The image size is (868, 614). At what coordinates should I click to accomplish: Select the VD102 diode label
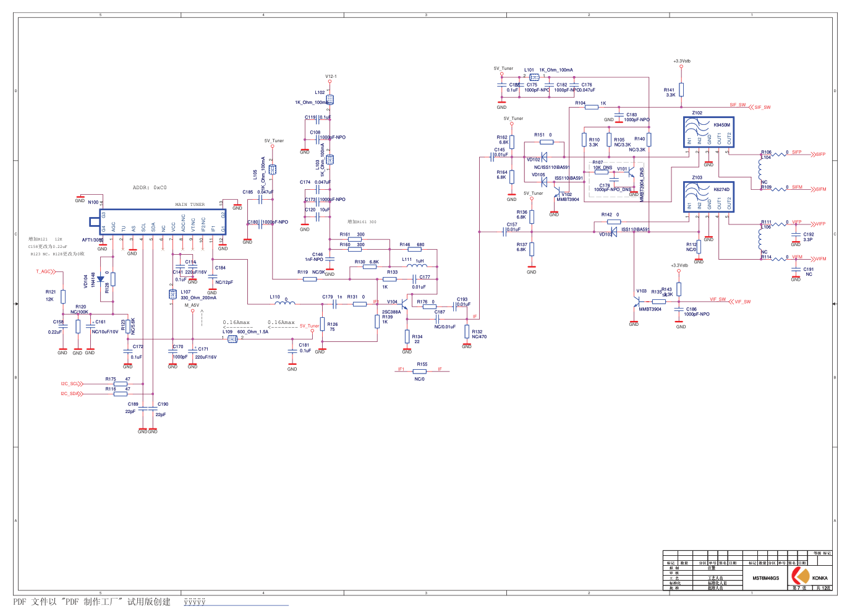click(534, 160)
